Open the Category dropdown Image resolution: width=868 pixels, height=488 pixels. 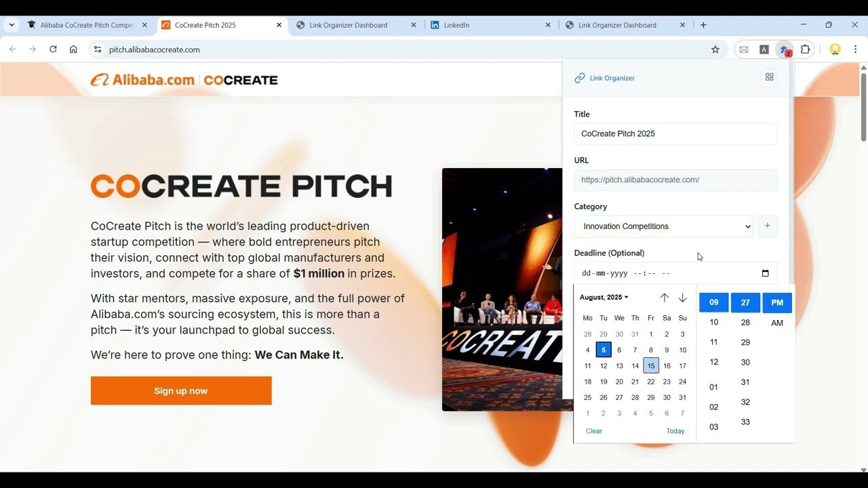tap(664, 226)
